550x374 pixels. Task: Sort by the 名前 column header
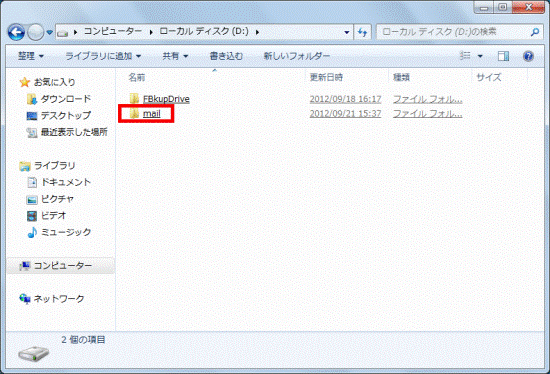(136, 77)
